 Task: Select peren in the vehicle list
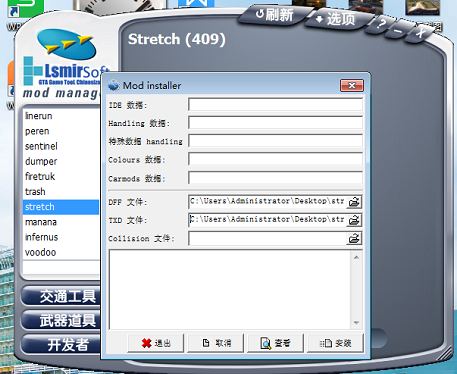click(x=61, y=131)
